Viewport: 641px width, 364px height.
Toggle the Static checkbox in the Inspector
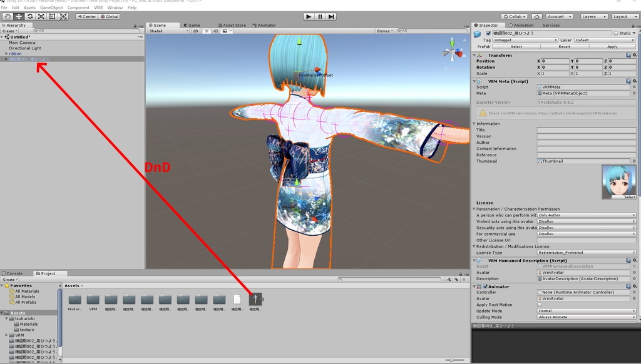click(x=616, y=33)
